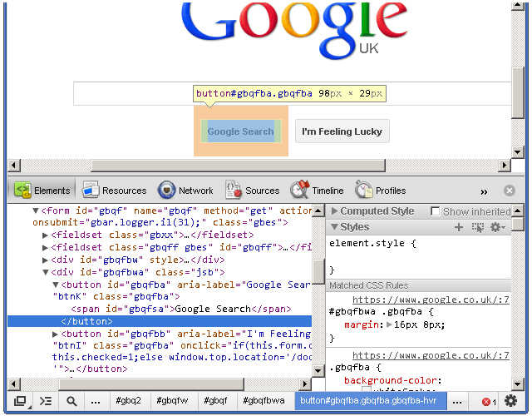Expand the button#gbqfbb node
Screen dimensions: 532x416
(x=55, y=334)
